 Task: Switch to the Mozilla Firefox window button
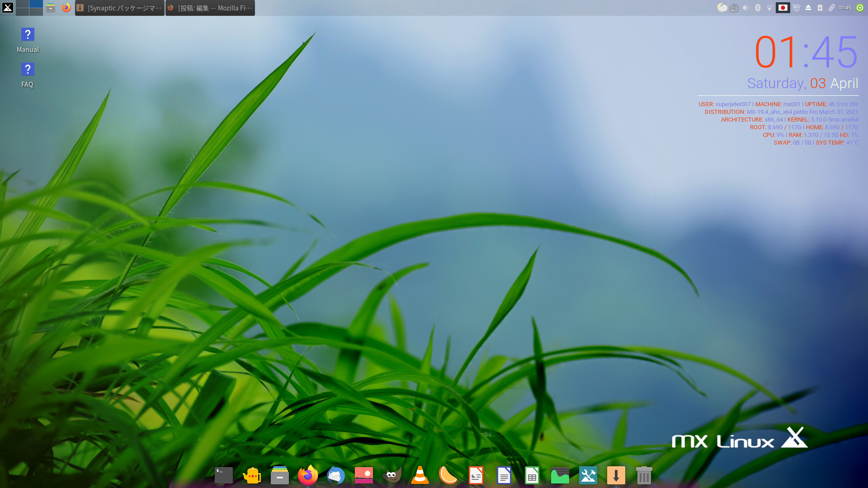pos(210,8)
